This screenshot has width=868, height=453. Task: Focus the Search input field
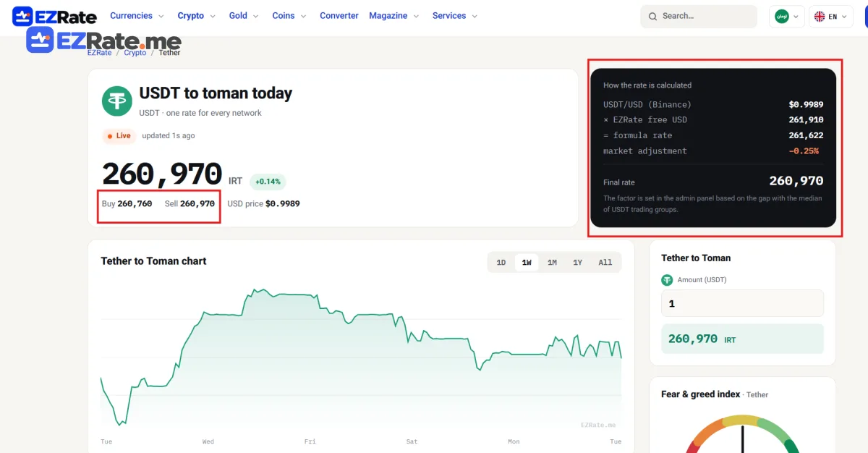[699, 16]
